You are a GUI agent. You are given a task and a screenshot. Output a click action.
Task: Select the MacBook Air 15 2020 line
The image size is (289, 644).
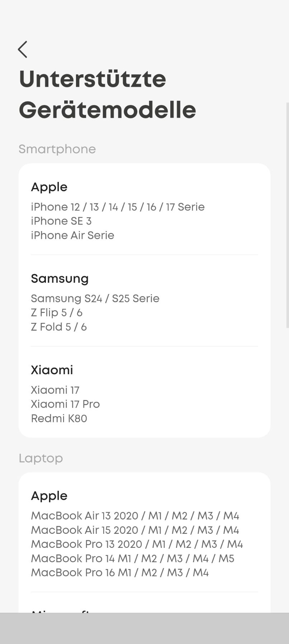pos(135,530)
